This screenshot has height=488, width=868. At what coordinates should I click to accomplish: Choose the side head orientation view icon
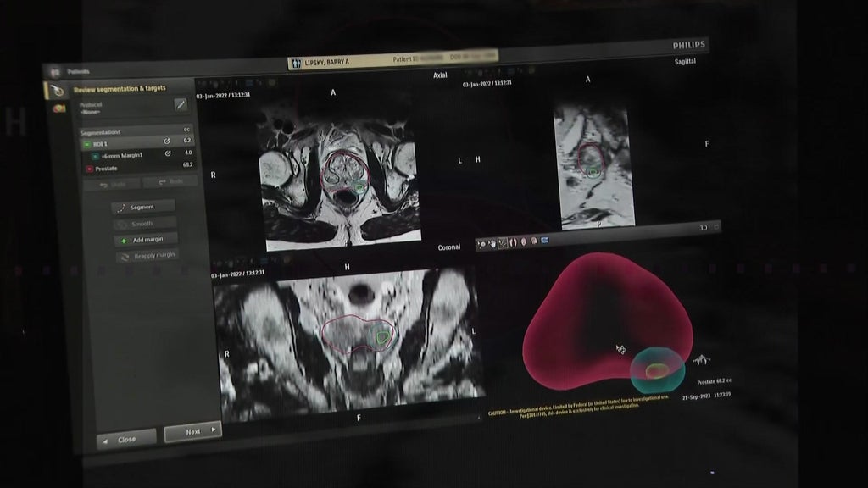(534, 241)
